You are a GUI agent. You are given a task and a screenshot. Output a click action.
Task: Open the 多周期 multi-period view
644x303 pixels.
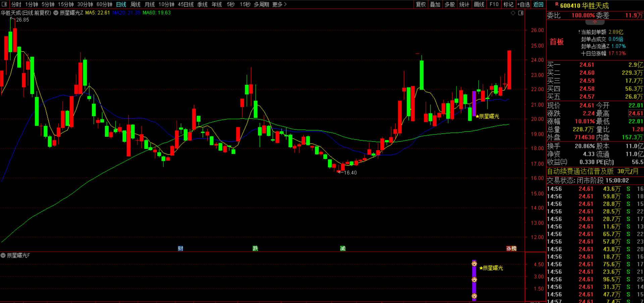pyautogui.click(x=261, y=4)
